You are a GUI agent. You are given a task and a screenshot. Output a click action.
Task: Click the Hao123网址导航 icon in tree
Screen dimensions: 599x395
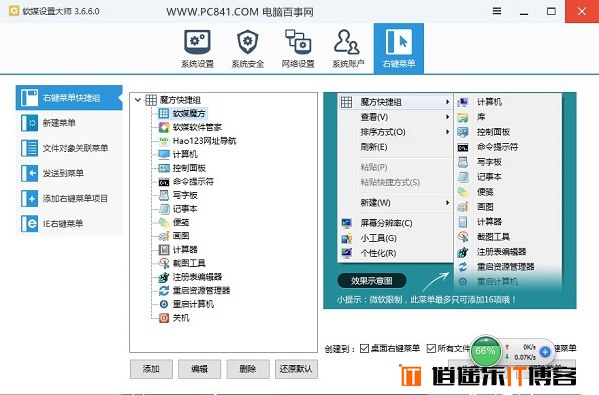pos(164,141)
